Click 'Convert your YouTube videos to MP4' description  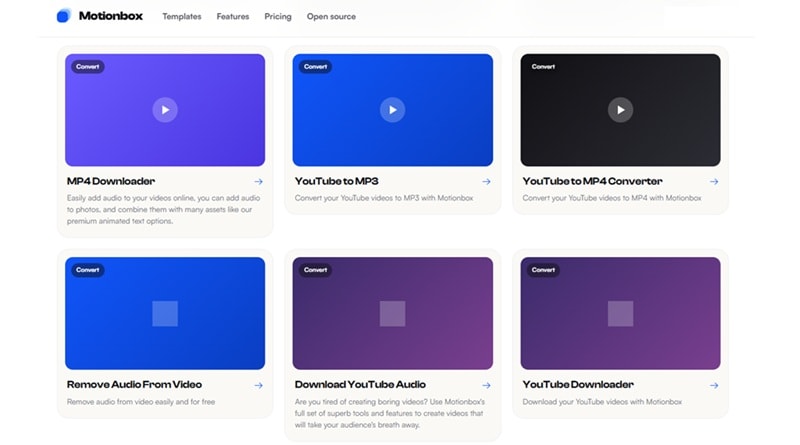[612, 198]
